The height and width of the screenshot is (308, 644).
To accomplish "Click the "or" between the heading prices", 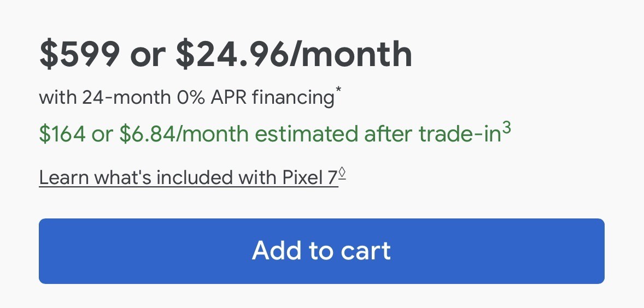I will pos(148,54).
